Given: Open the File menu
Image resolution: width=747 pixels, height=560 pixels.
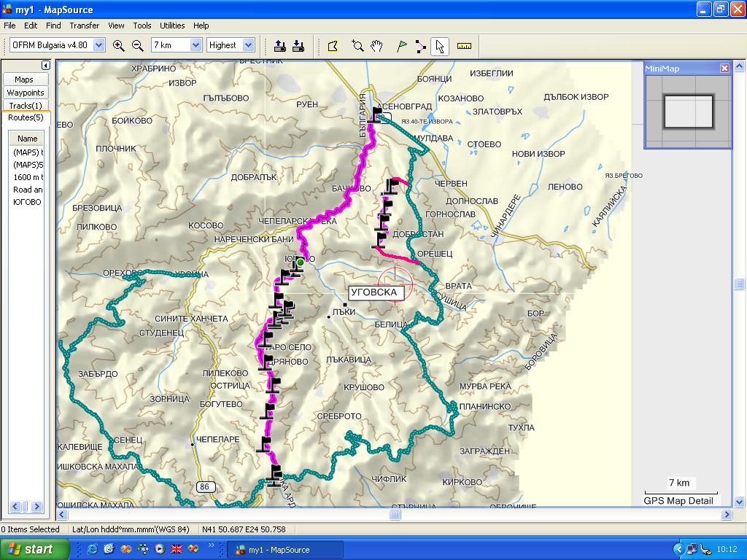Looking at the screenshot, I should [x=9, y=26].
